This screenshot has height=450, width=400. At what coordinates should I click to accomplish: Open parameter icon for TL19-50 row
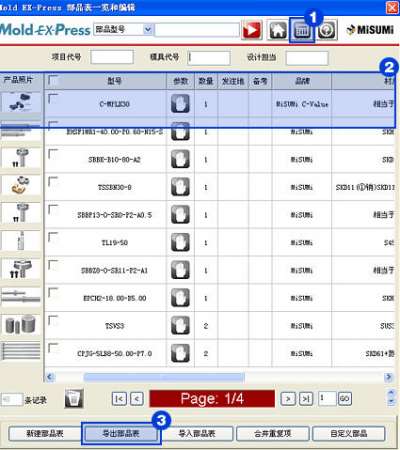tap(180, 242)
